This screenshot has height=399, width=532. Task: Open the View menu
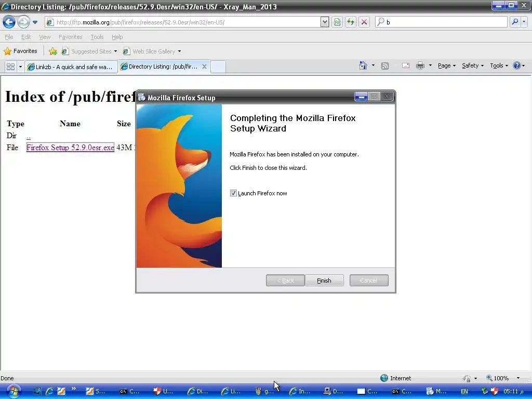(45, 37)
